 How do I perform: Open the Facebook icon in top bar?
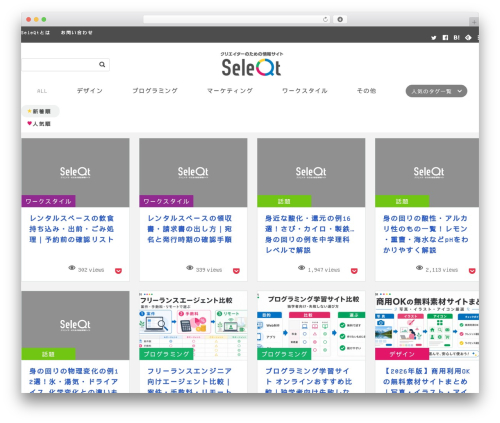coord(445,38)
